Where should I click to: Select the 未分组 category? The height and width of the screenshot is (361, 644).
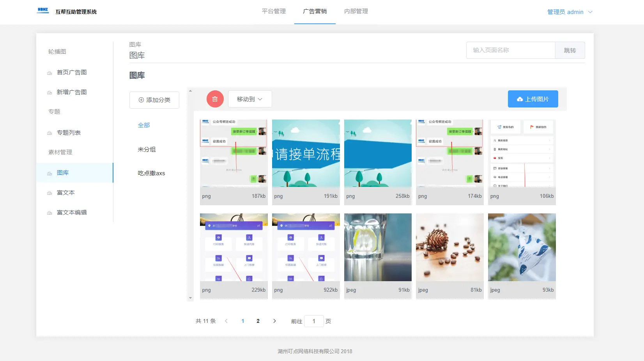[147, 149]
